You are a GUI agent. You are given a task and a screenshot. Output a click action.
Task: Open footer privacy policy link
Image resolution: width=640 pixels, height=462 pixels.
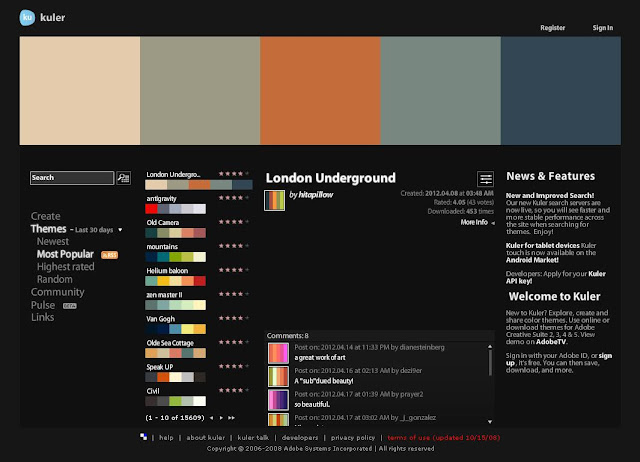(x=353, y=438)
